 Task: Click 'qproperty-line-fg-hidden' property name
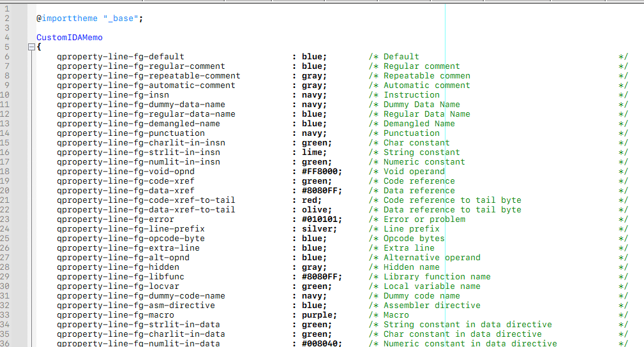click(118, 267)
